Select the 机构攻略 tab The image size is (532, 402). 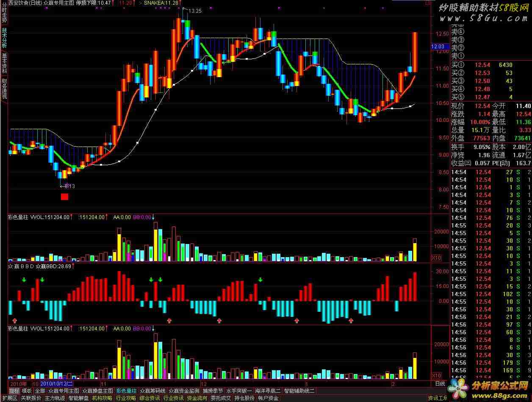(103, 398)
